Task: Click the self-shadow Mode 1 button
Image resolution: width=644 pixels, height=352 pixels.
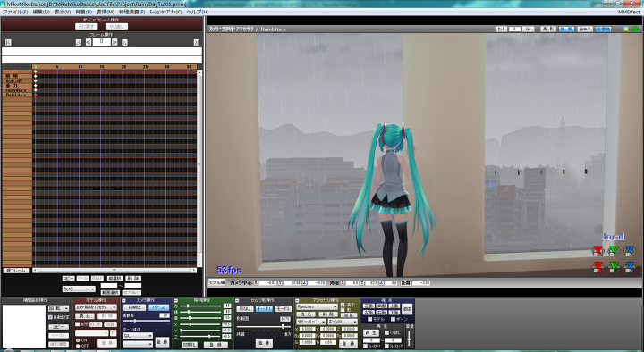Action: [x=264, y=308]
